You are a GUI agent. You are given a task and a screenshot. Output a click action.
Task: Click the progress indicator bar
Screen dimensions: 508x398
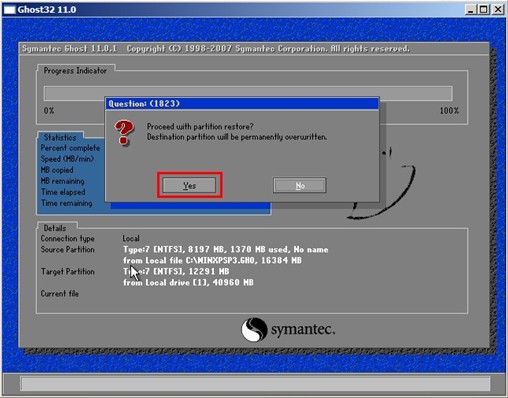tap(248, 93)
